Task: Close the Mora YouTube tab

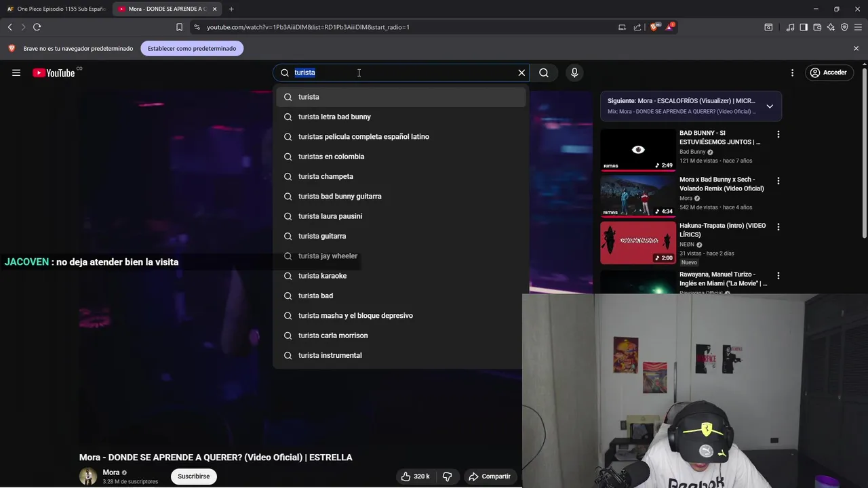Action: [x=215, y=9]
